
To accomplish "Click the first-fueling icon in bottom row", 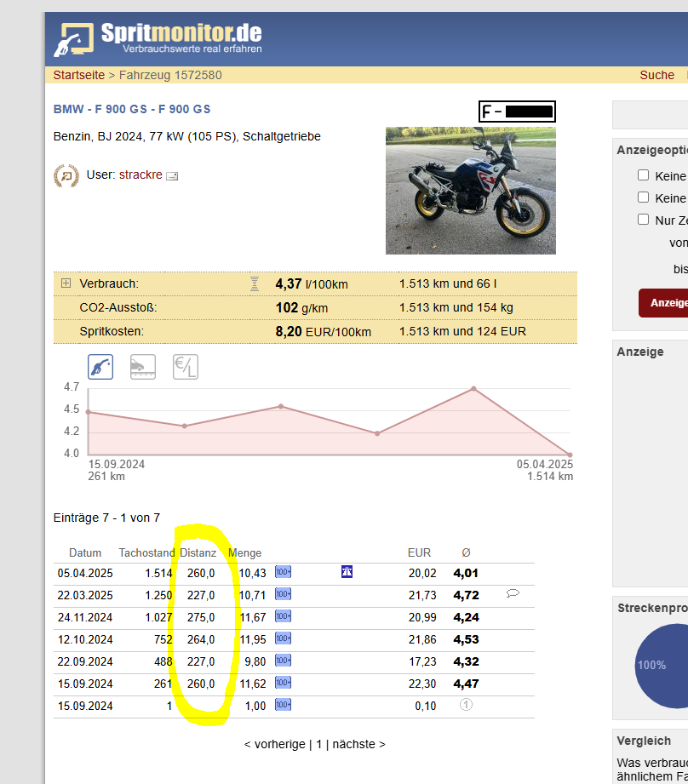I will pos(466,705).
